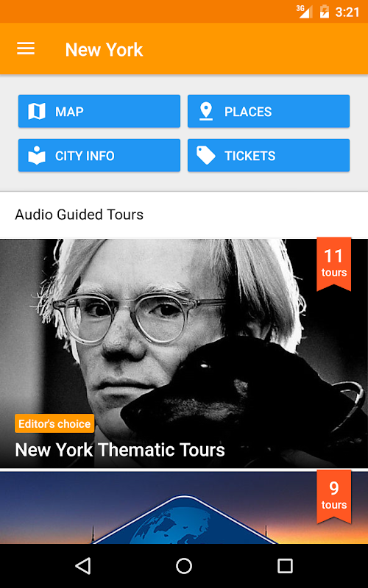The width and height of the screenshot is (368, 588).
Task: Tap the Editor's choice label
Action: tap(54, 424)
